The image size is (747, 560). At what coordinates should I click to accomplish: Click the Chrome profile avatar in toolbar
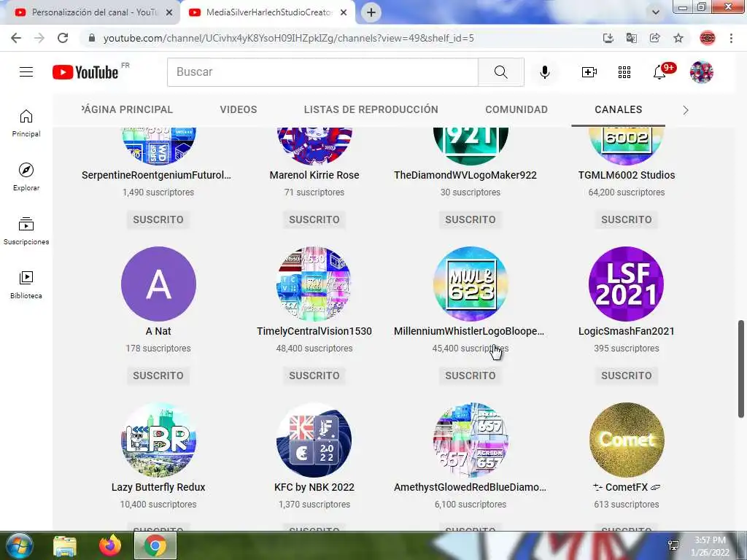tap(708, 38)
